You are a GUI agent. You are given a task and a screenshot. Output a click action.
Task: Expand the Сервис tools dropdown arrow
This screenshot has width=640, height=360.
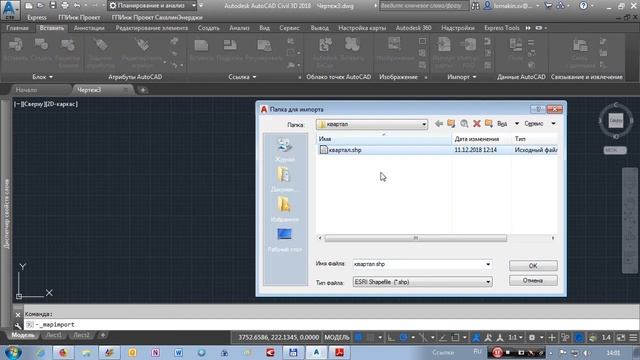pos(553,123)
